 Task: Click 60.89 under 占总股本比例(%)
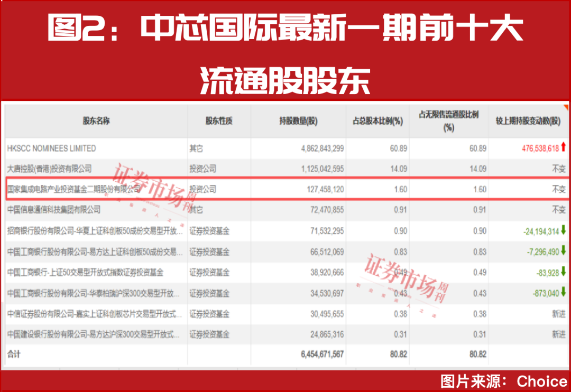click(x=399, y=148)
